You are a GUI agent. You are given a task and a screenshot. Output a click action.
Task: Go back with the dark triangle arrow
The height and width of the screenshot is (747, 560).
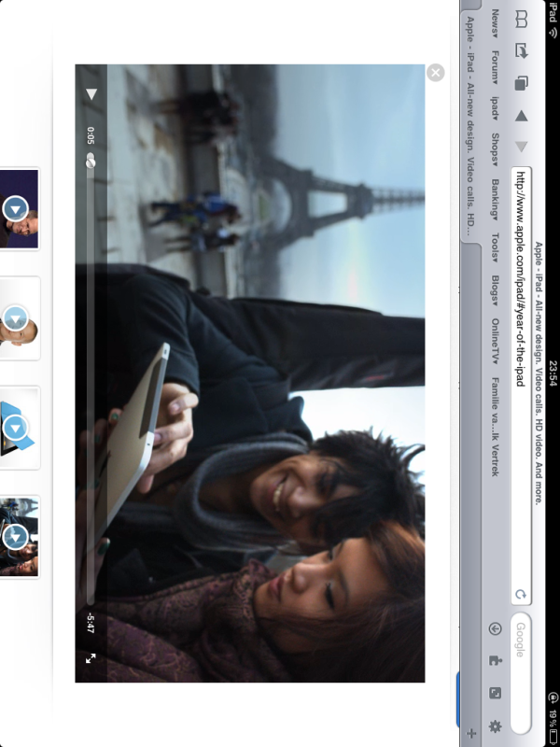coord(522,116)
